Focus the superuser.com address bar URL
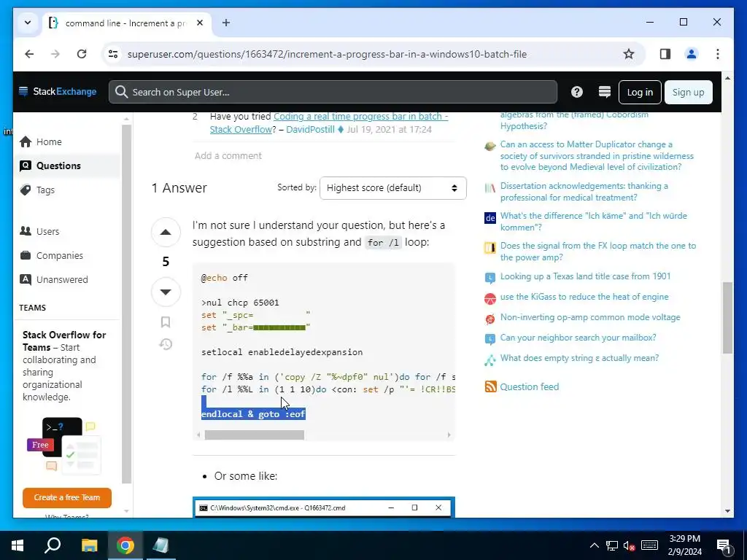Viewport: 747px width, 560px height. (x=327, y=54)
